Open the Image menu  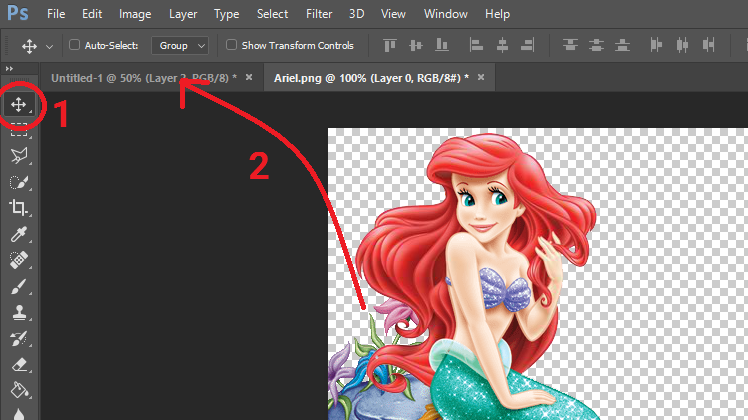click(x=135, y=14)
